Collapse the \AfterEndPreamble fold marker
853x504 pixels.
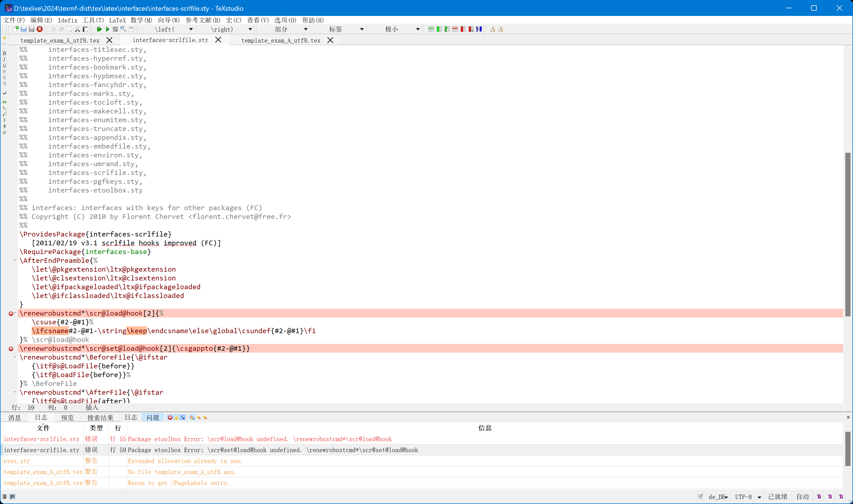pos(15,260)
